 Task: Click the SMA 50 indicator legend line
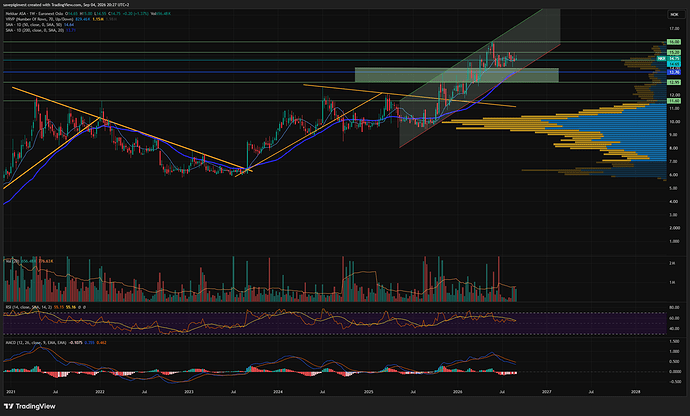pyautogui.click(x=40, y=25)
